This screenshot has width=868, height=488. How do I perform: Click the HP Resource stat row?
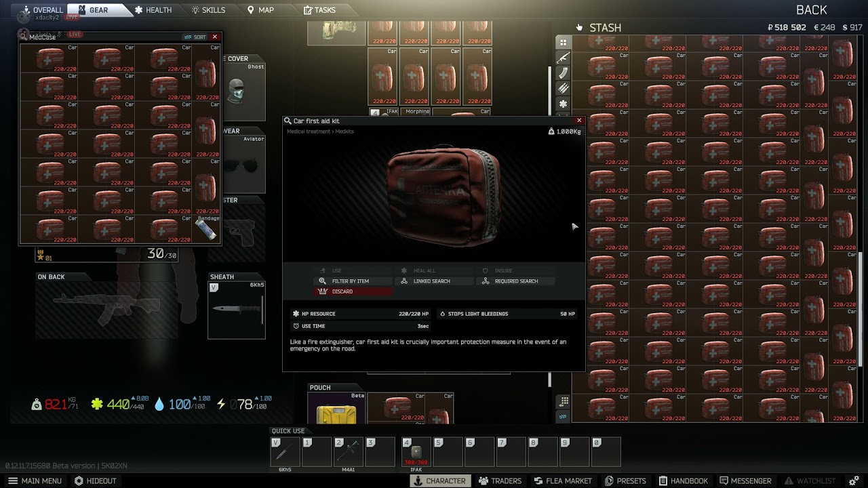[x=361, y=314]
